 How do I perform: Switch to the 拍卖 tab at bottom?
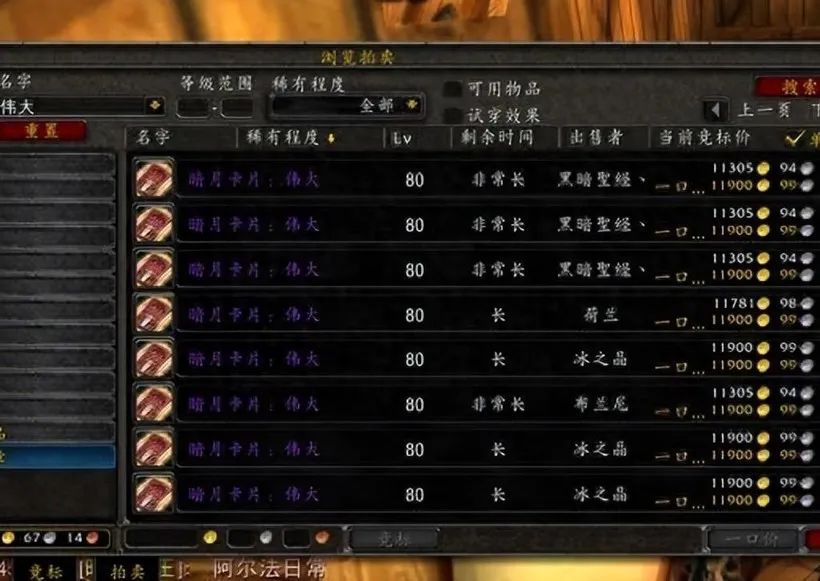(127, 571)
